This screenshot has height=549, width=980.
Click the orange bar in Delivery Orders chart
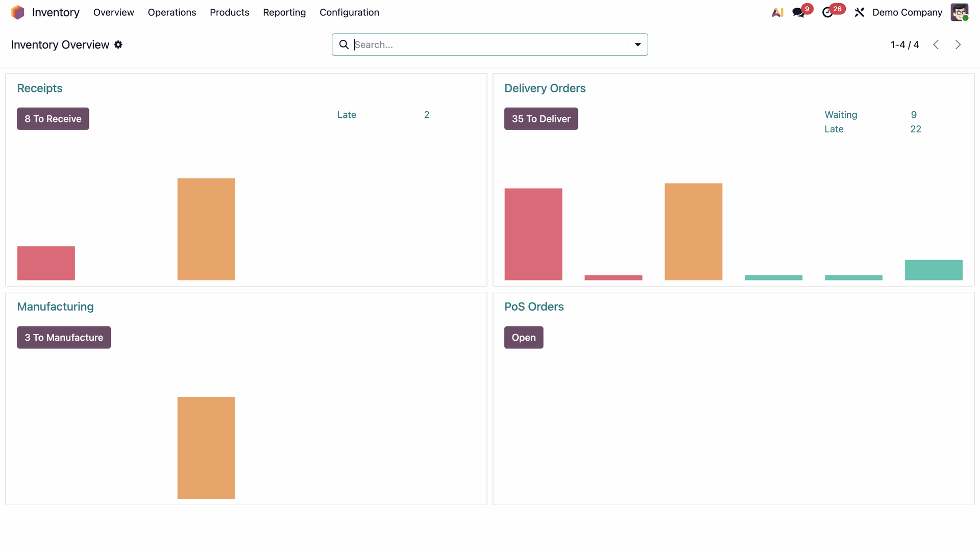coord(693,232)
